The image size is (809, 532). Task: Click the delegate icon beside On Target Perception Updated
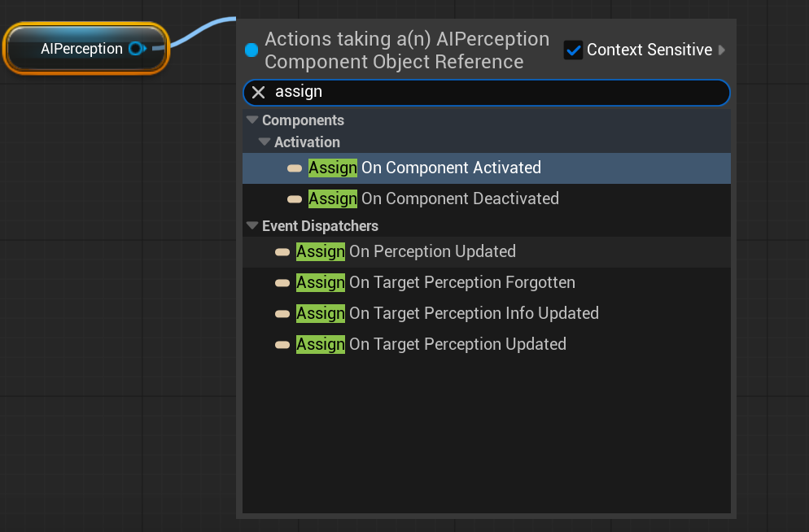click(282, 345)
